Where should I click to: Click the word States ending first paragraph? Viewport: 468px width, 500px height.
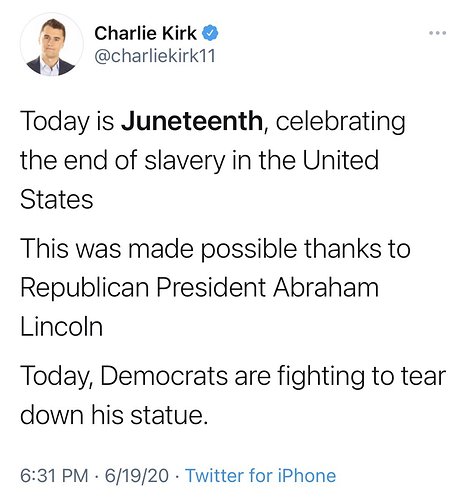[x=57, y=200]
